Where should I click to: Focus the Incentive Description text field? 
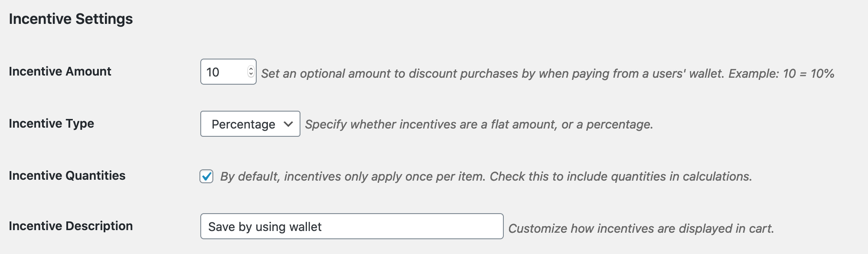pyautogui.click(x=351, y=226)
